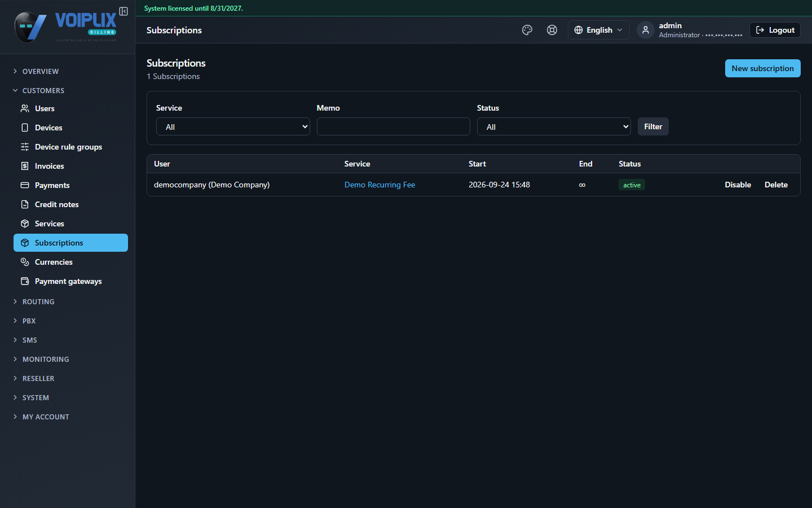Open Payment gateways menu item
The height and width of the screenshot is (508, 812).
[70, 281]
